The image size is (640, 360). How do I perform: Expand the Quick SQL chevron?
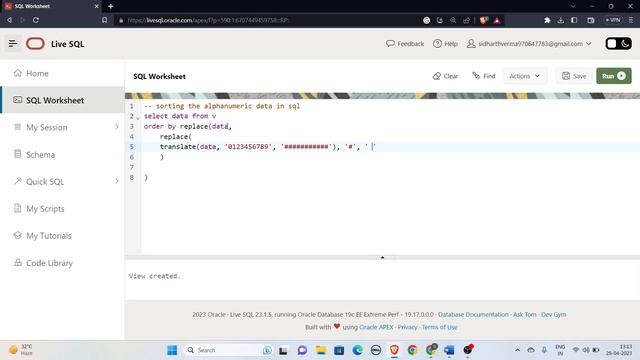pos(117,181)
